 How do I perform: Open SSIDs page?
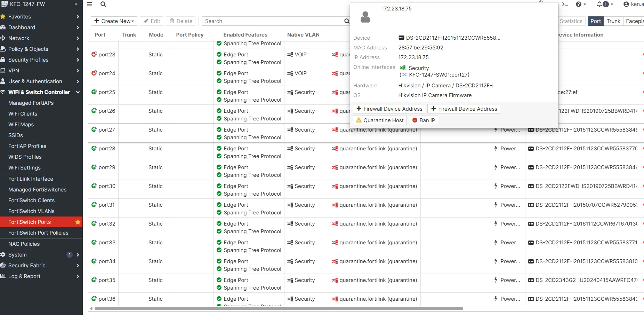click(16, 135)
